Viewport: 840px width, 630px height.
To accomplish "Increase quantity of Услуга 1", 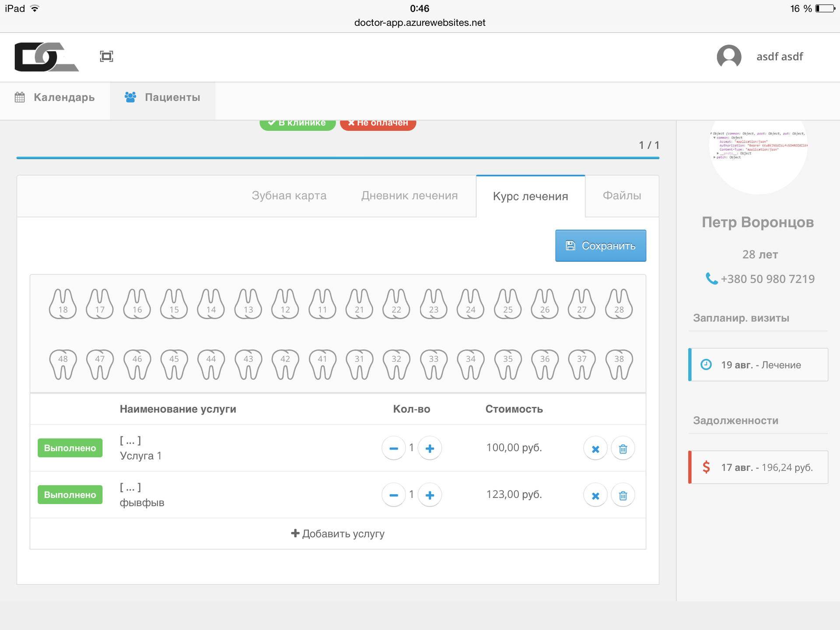I will pyautogui.click(x=430, y=448).
